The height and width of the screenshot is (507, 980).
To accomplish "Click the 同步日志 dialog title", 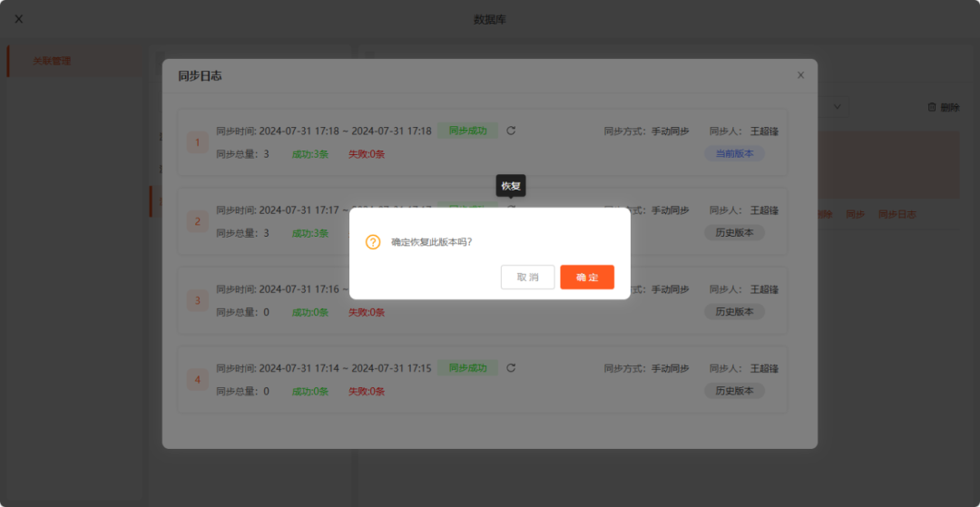I will (x=200, y=76).
